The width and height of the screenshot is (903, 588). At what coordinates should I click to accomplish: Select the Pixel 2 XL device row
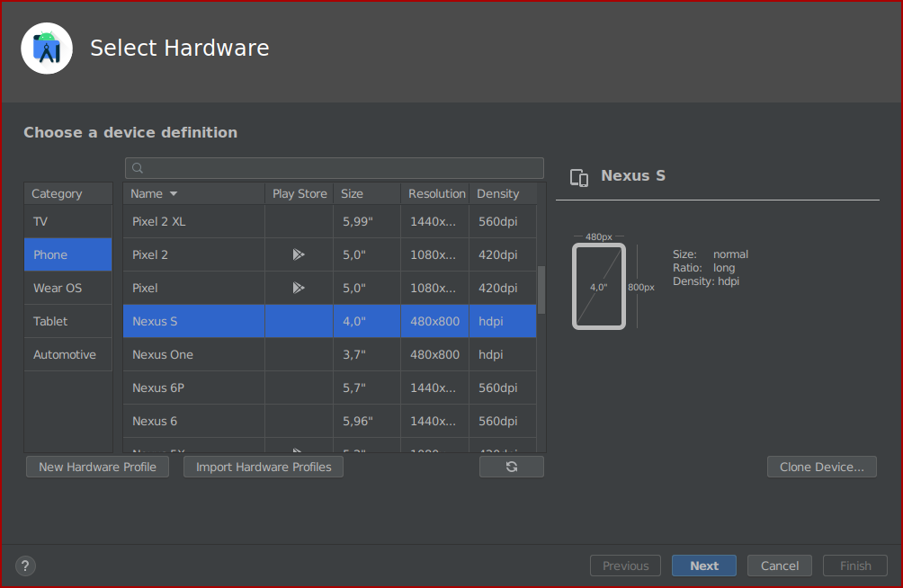[x=330, y=222]
